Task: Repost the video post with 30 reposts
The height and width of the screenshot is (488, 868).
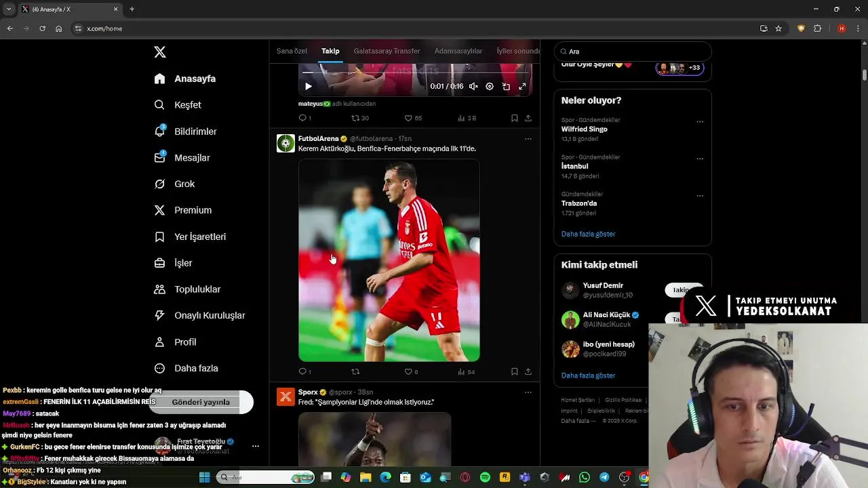Action: click(x=360, y=118)
